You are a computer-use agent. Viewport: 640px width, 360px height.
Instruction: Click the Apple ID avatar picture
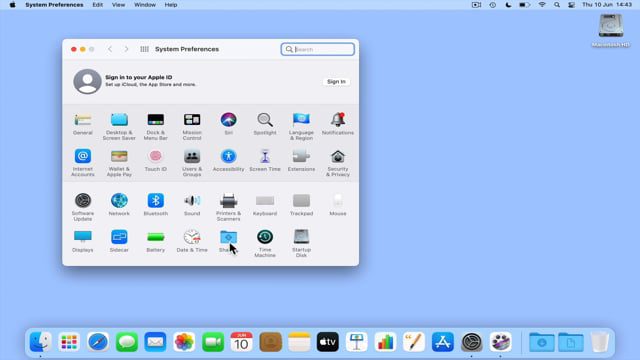[87, 81]
